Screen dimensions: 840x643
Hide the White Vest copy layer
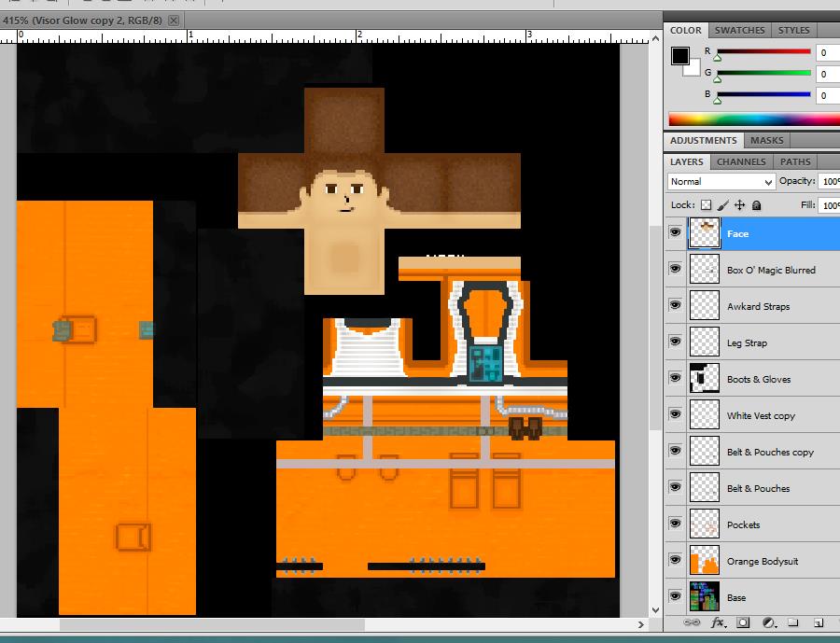pos(675,415)
